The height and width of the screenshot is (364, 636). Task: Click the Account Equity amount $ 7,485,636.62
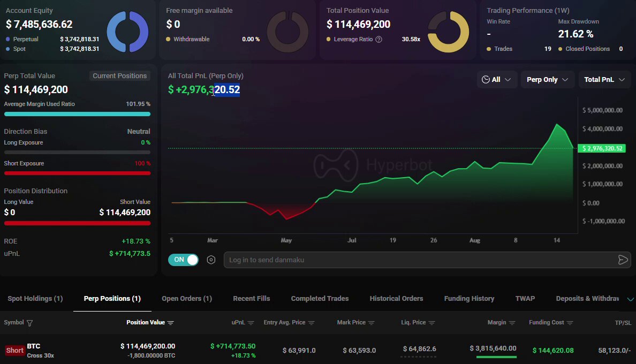pyautogui.click(x=39, y=24)
